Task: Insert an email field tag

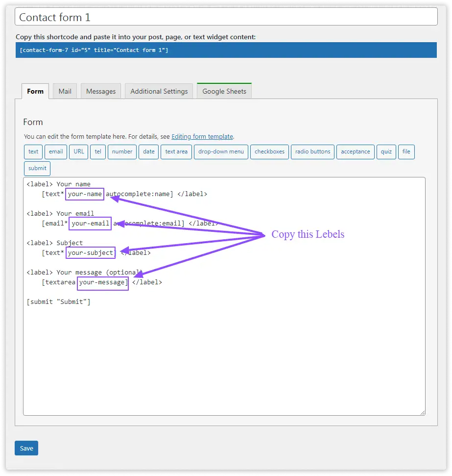Action: click(x=56, y=152)
